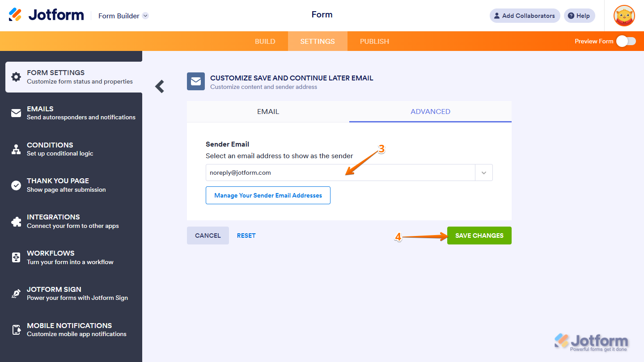Click the Mobile Notifications phone icon
The height and width of the screenshot is (362, 644).
click(16, 329)
